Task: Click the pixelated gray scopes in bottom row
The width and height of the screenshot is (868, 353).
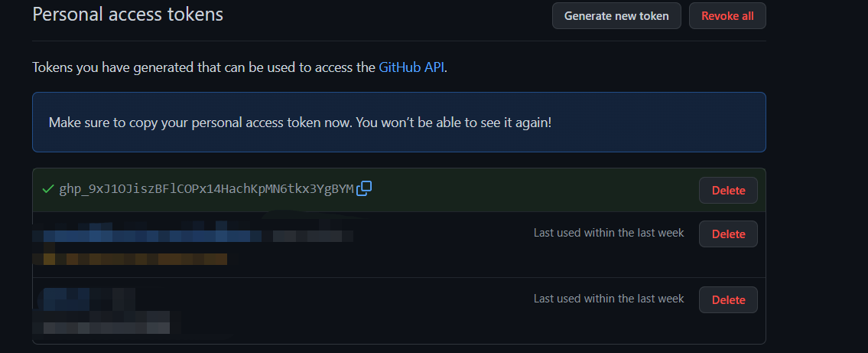Action: click(106, 327)
